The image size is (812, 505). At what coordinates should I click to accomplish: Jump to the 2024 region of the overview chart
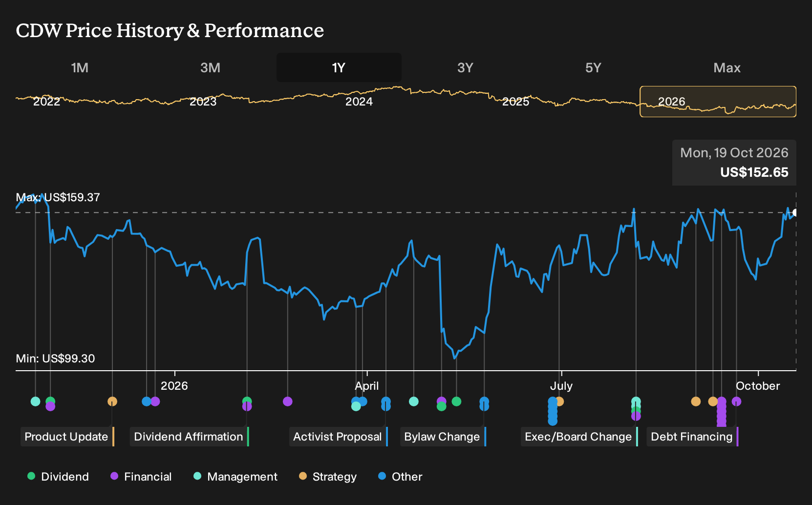click(359, 102)
